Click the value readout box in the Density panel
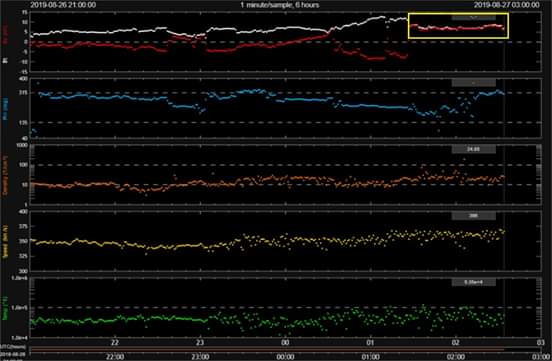Screen dimensions: 552x361 (473, 149)
